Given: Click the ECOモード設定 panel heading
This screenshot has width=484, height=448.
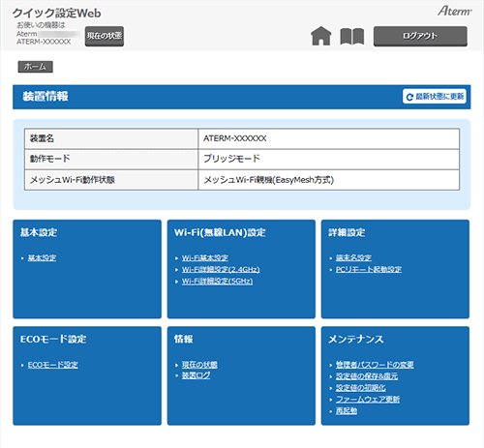Looking at the screenshot, I should pos(53,340).
